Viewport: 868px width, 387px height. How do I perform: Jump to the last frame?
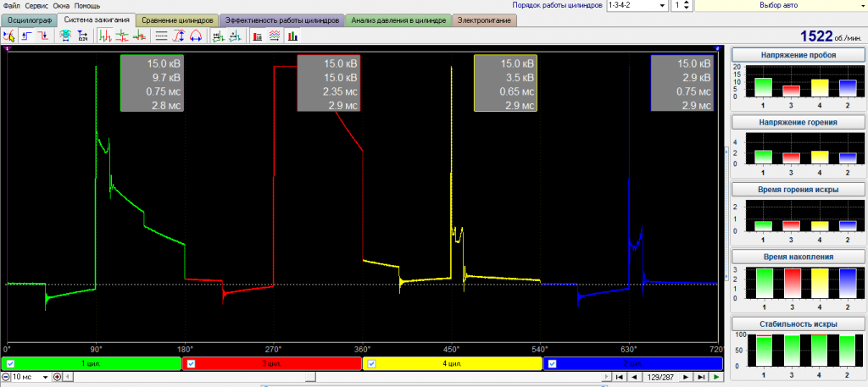701,377
